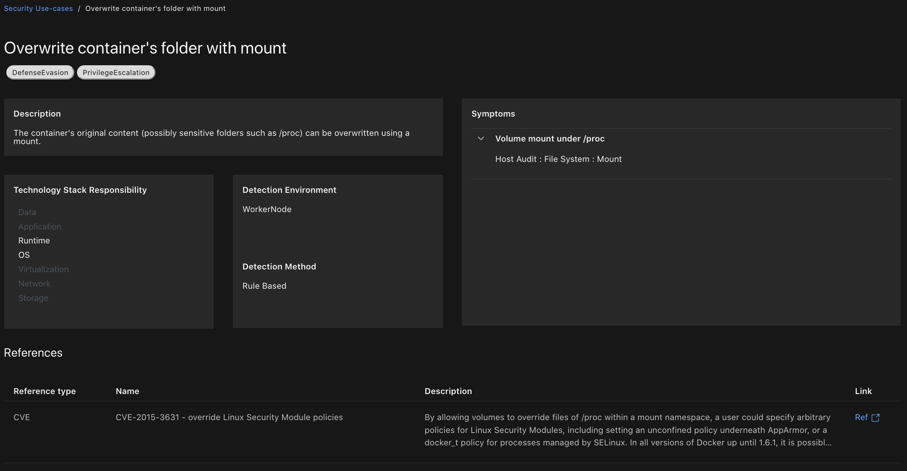Image resolution: width=907 pixels, height=471 pixels.
Task: Click the truncated reference description text
Action: coord(627,430)
